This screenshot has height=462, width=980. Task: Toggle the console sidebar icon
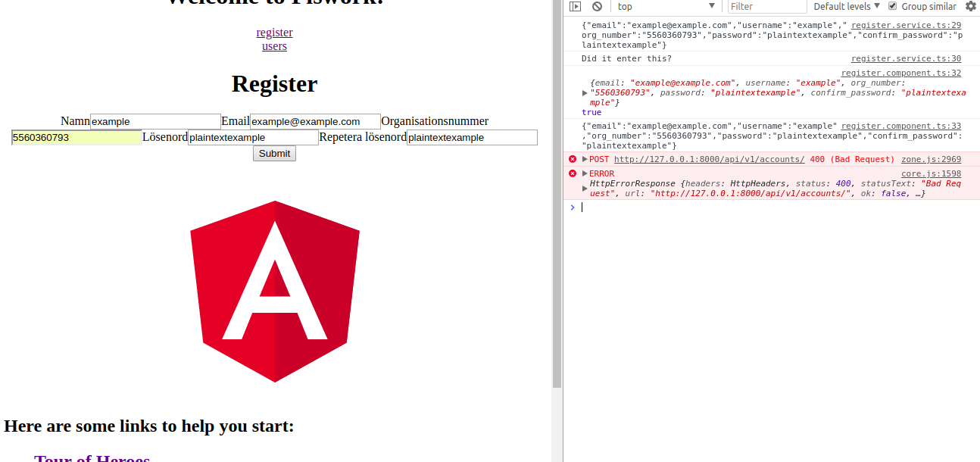point(575,6)
